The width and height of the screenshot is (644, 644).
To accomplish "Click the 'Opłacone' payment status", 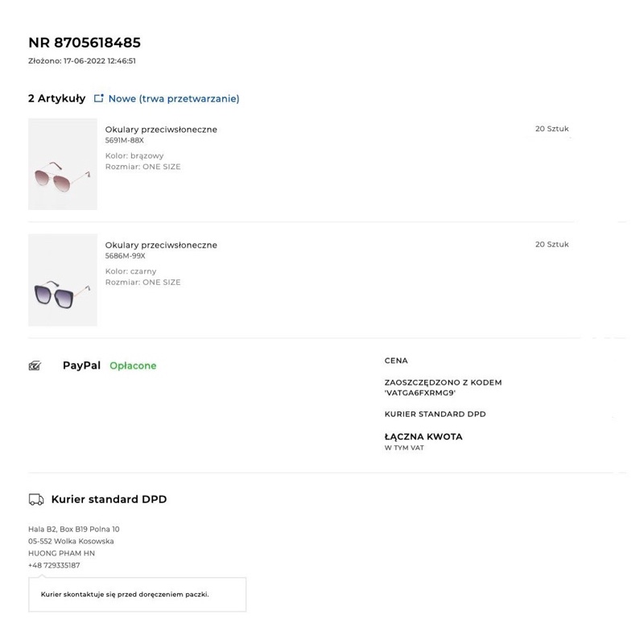I will [x=133, y=365].
